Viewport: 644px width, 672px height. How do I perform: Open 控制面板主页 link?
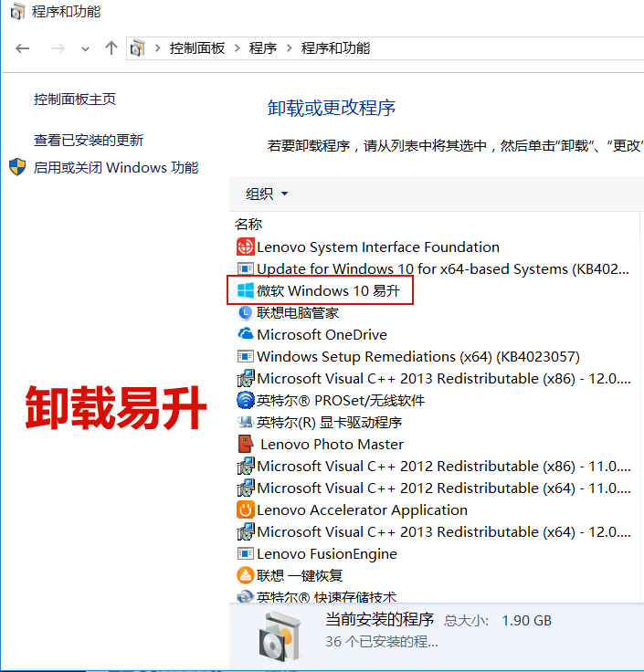(x=75, y=100)
